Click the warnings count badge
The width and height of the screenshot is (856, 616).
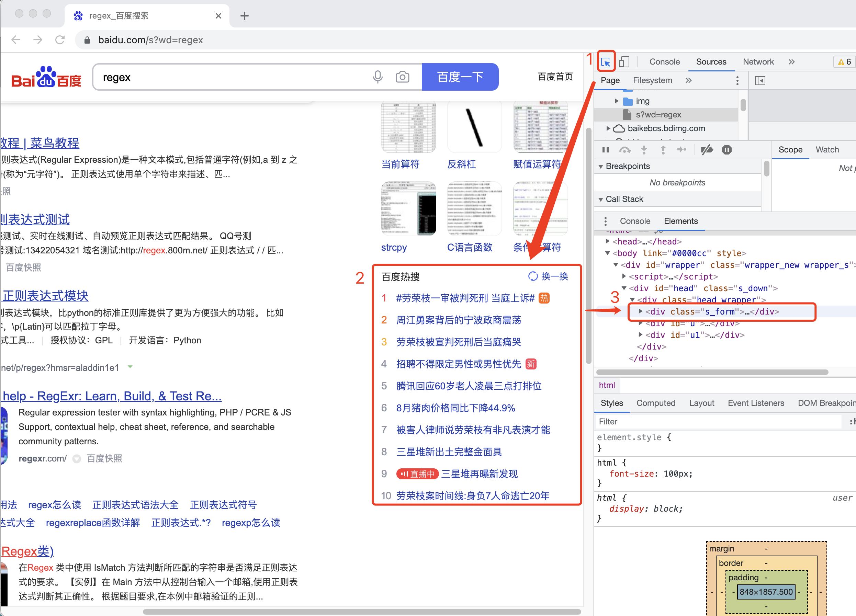pos(844,62)
